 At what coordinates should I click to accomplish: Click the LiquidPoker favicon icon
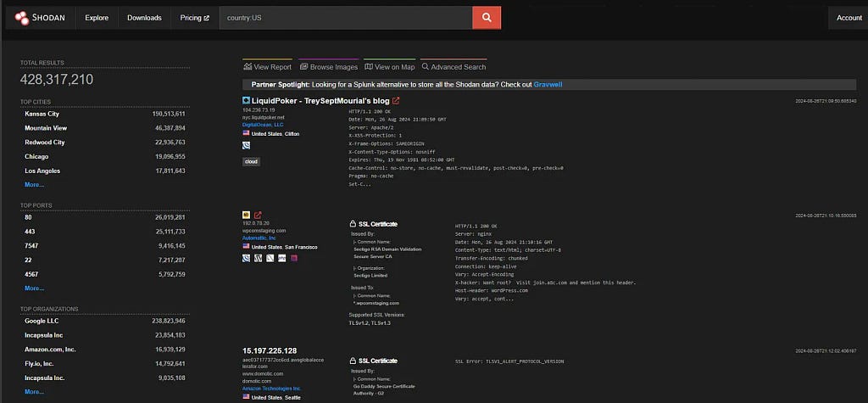click(247, 100)
